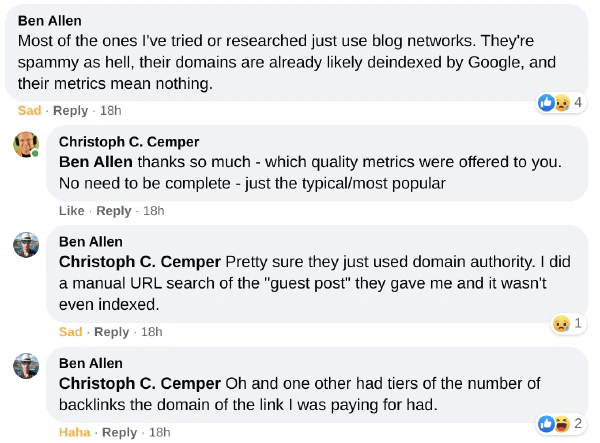Viewport: 600px width, 443px height.
Task: Open Ben Allen's avatar on domain authority reply
Action: click(x=26, y=244)
